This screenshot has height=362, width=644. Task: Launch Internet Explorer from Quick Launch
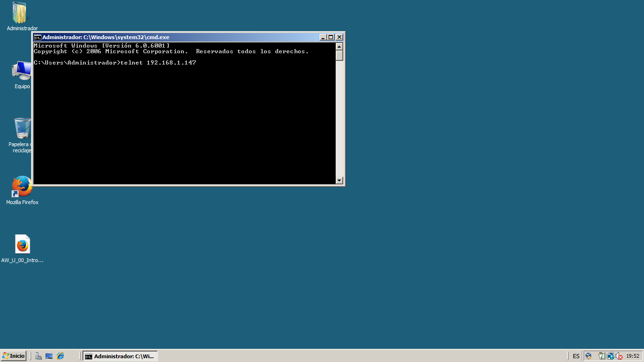tap(60, 356)
